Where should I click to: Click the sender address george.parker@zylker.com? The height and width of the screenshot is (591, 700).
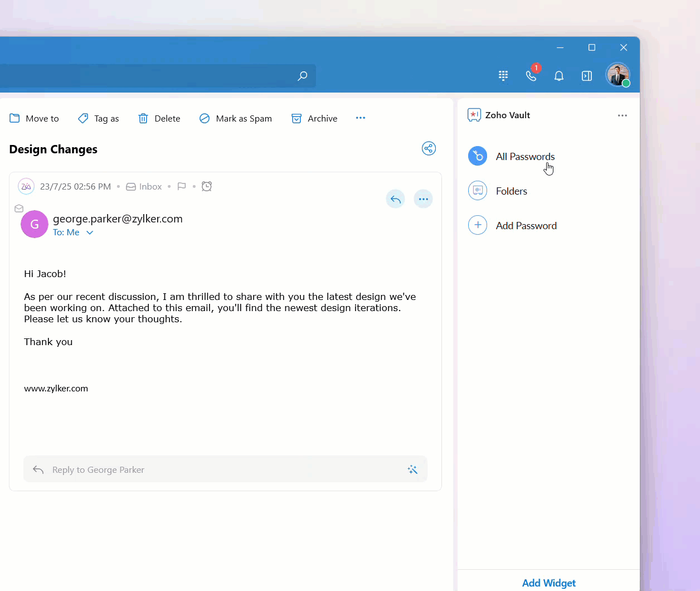click(118, 219)
